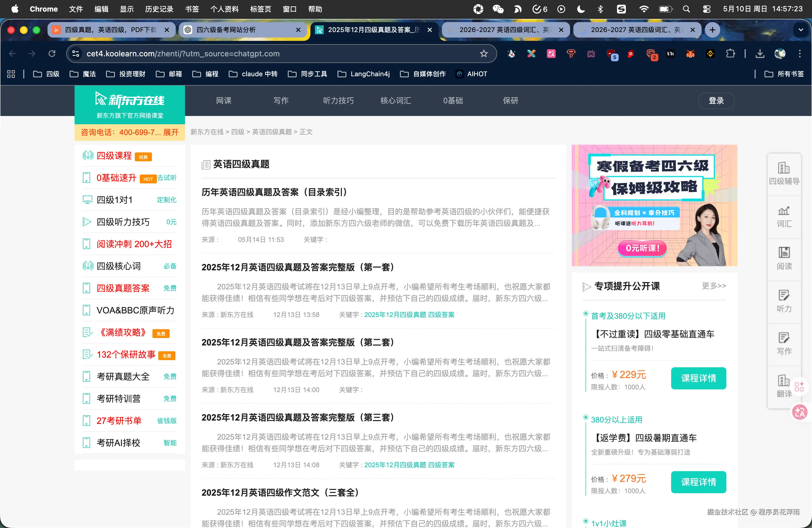Toggle Focus mode moon icon in menu bar
This screenshot has height=528, width=812.
coord(581,9)
